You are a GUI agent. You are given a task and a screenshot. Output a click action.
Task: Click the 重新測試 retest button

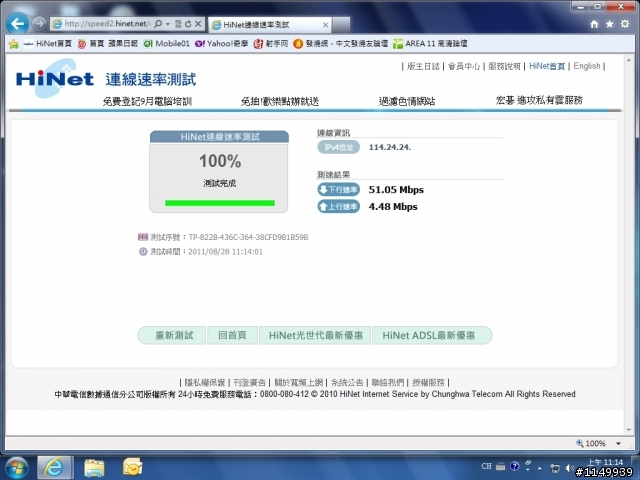[x=172, y=336]
